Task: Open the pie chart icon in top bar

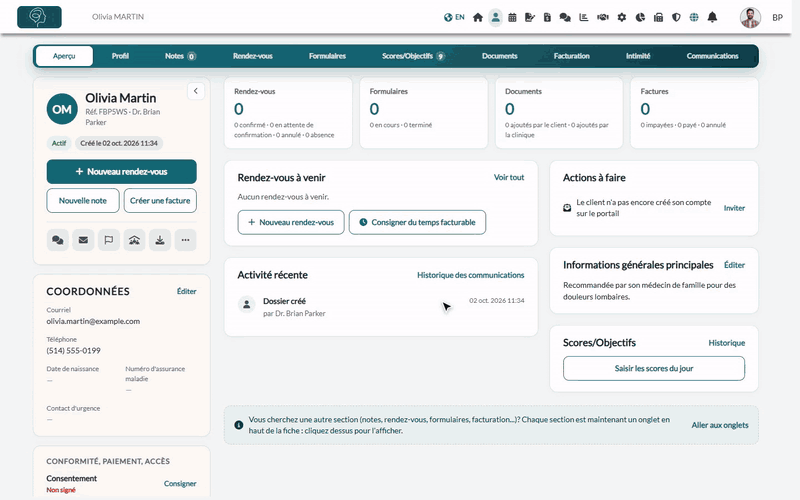Action: [x=640, y=17]
